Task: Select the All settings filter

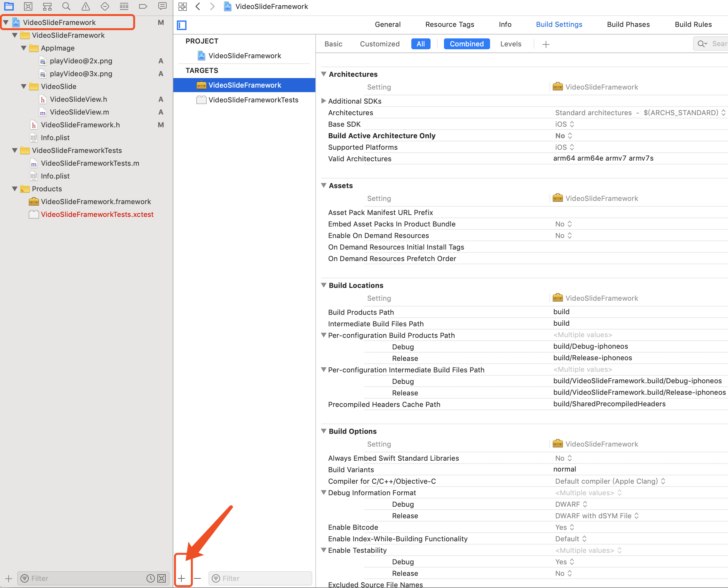Action: click(421, 44)
